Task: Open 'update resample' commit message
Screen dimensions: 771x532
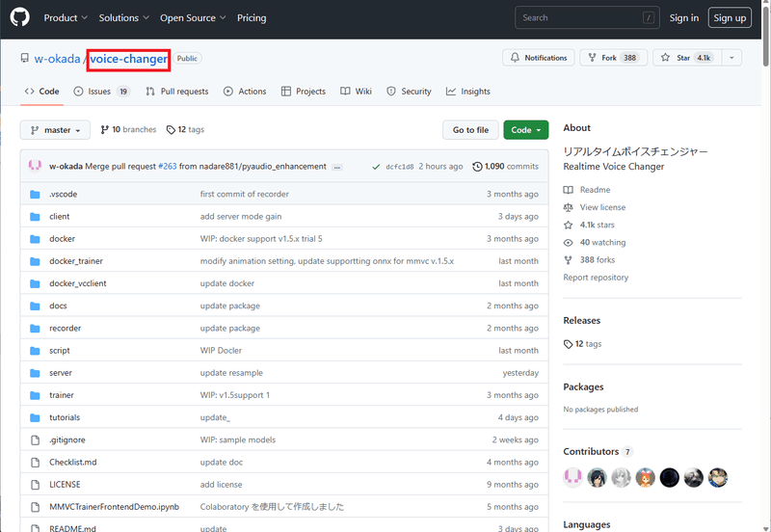Action: [x=231, y=373]
